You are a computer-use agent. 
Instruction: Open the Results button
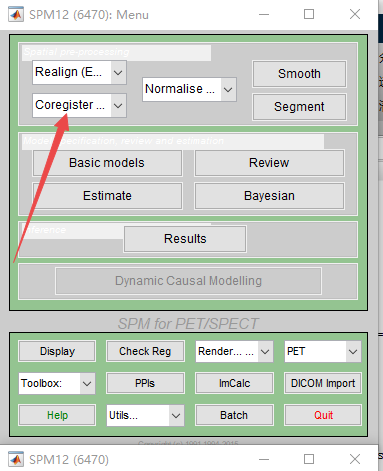[185, 239]
